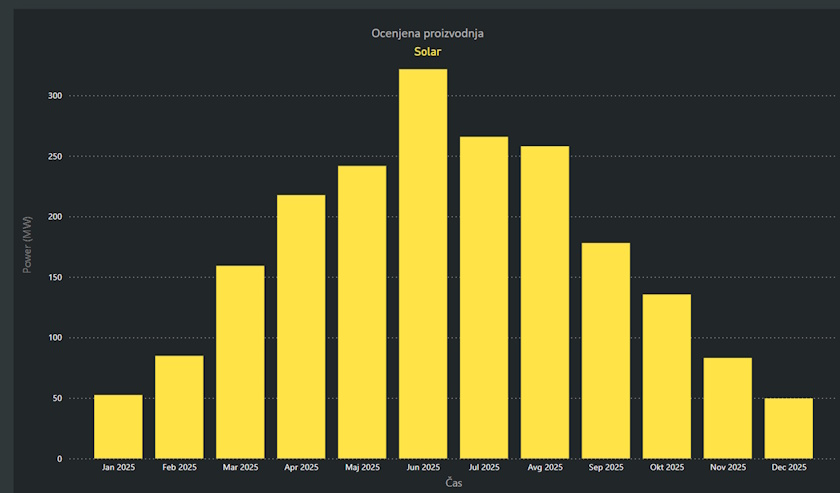
Task: Select the Feb 2025 bar
Action: (179, 407)
